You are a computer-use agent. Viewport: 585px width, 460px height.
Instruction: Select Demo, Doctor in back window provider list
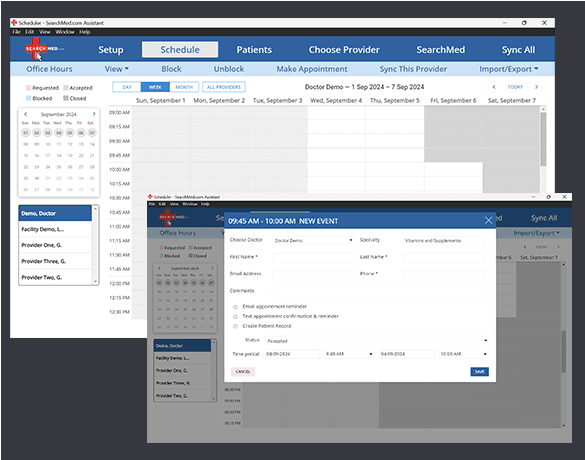[x=55, y=213]
